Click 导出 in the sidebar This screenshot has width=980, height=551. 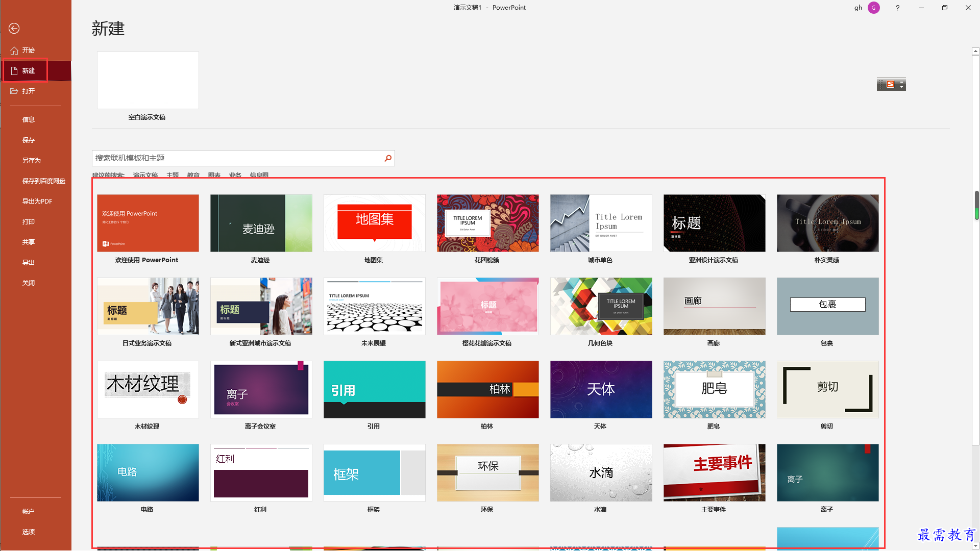[36, 263]
